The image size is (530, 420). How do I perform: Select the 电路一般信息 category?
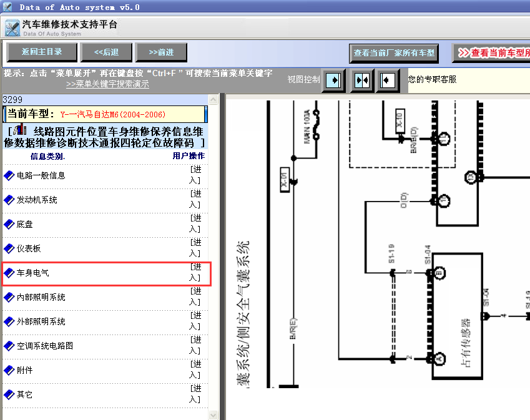41,176
